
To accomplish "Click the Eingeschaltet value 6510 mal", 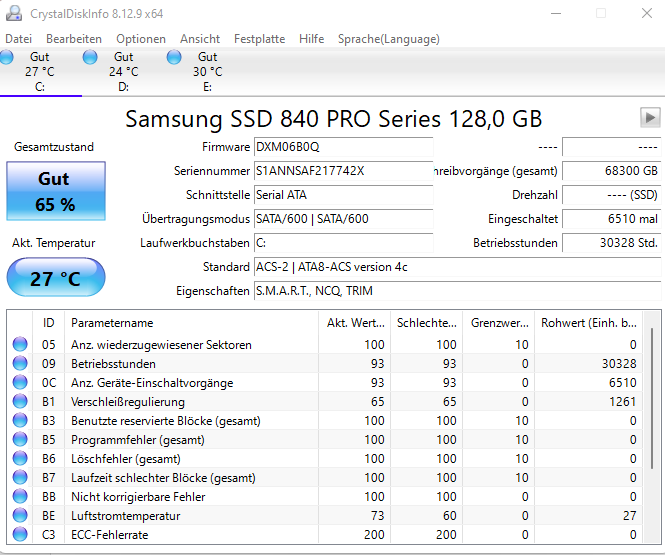I will [611, 219].
